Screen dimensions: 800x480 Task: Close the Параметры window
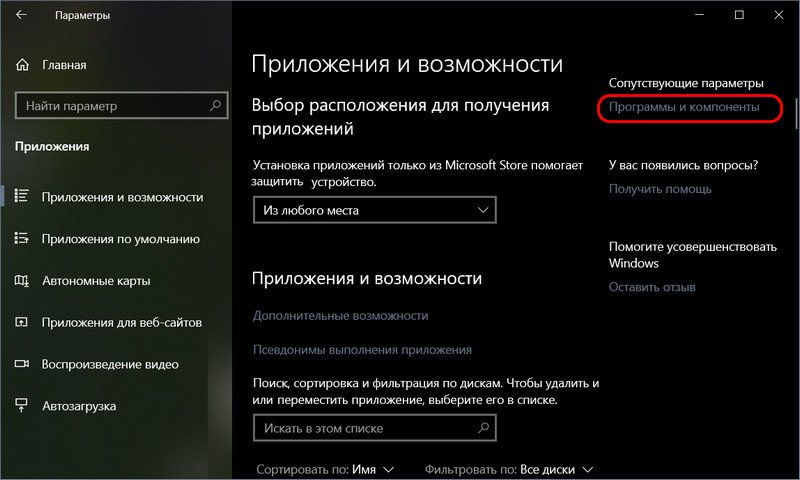779,15
